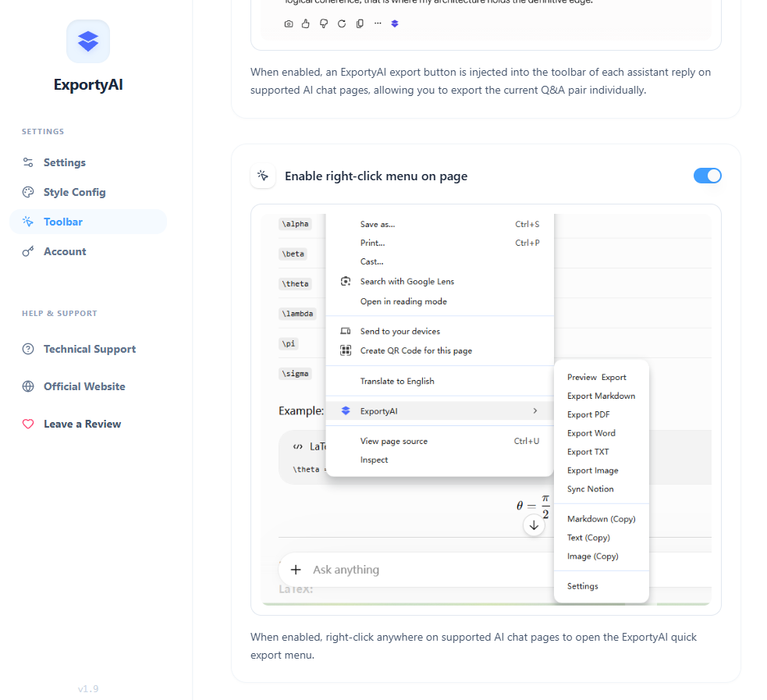The width and height of the screenshot is (767, 700).
Task: Choose Export Word in submenu
Action: [x=601, y=433]
